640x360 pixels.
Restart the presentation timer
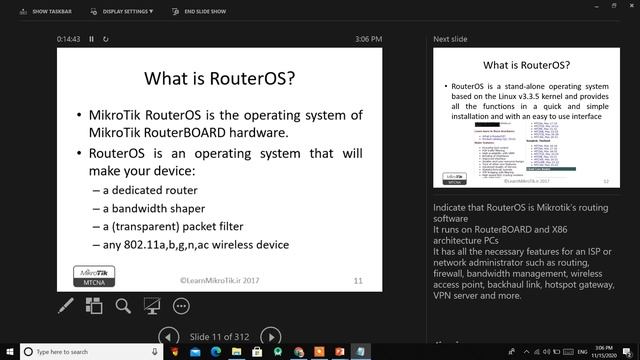(106, 39)
